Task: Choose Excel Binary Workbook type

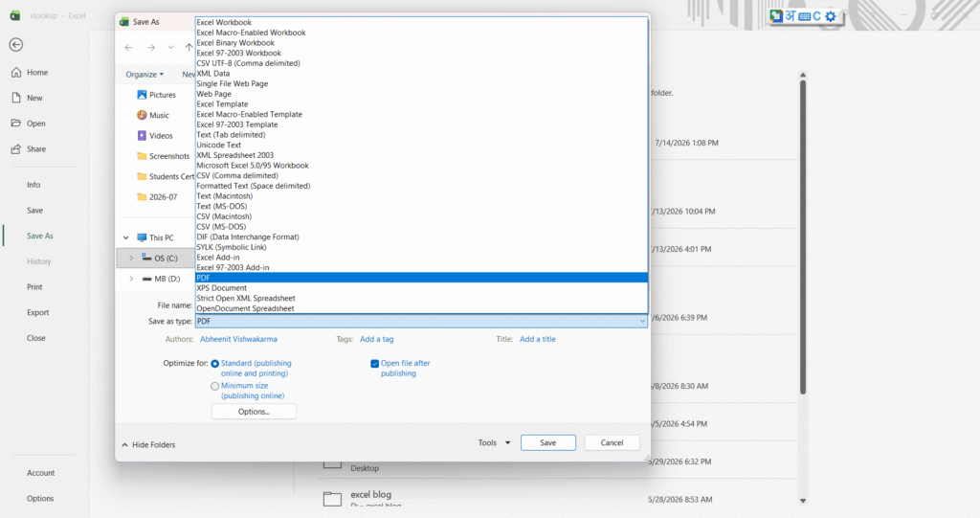Action: coord(421,43)
